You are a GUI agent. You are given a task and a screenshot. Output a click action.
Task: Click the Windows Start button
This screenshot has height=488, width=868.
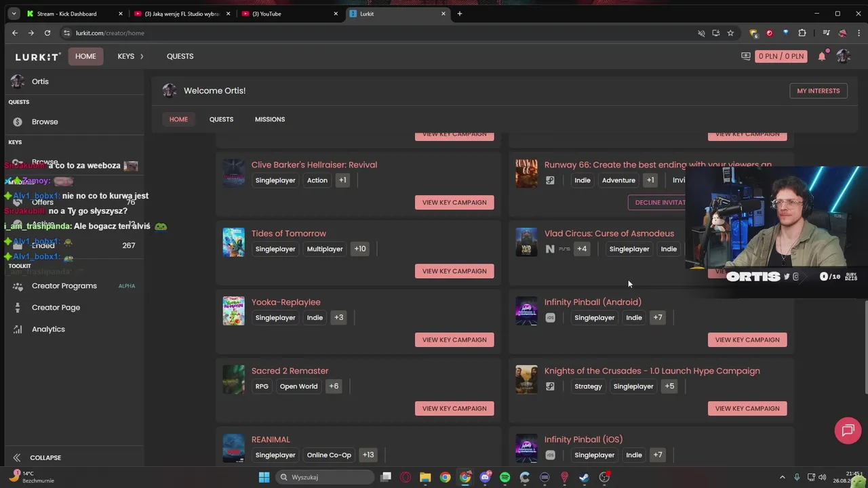264,477
